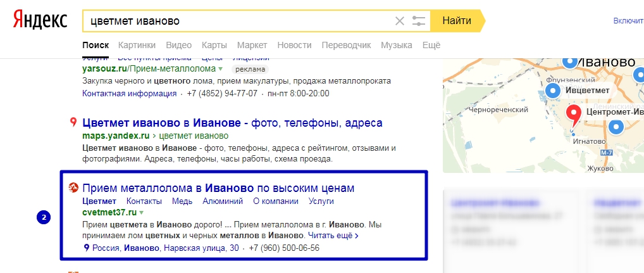The height and width of the screenshot is (273, 644).
Task: Click the Чернореченский label on the map
Action: (498, 110)
